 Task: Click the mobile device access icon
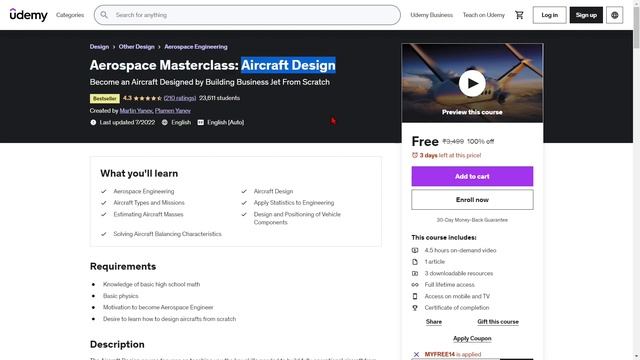(x=415, y=296)
